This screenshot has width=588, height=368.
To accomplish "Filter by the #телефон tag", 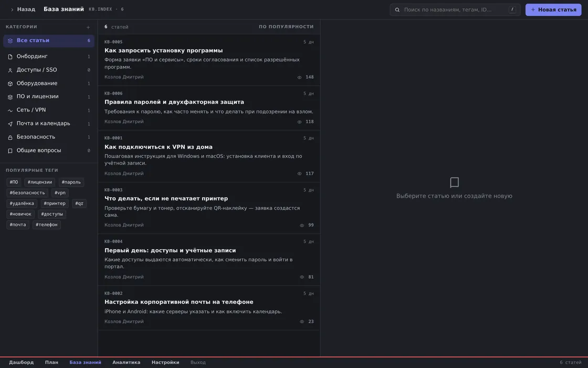I will click(47, 224).
